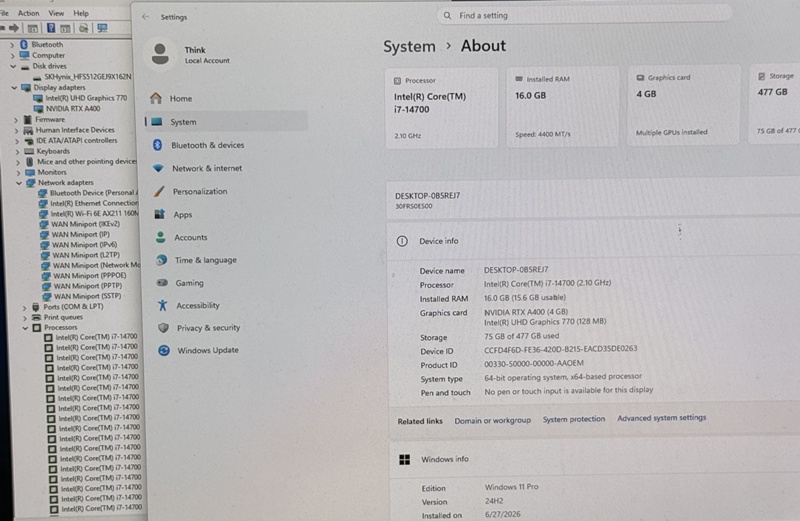Select WAN Miniport (PPPOE) entry

(90, 276)
